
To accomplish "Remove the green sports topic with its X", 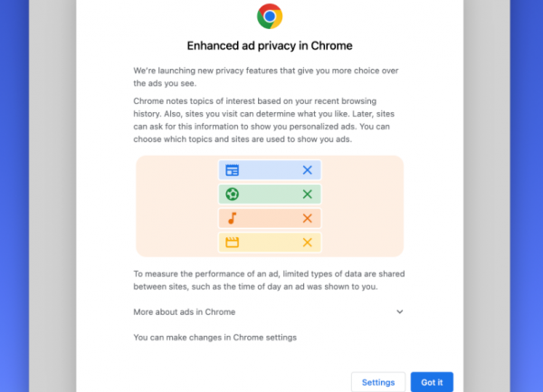I will tap(307, 194).
